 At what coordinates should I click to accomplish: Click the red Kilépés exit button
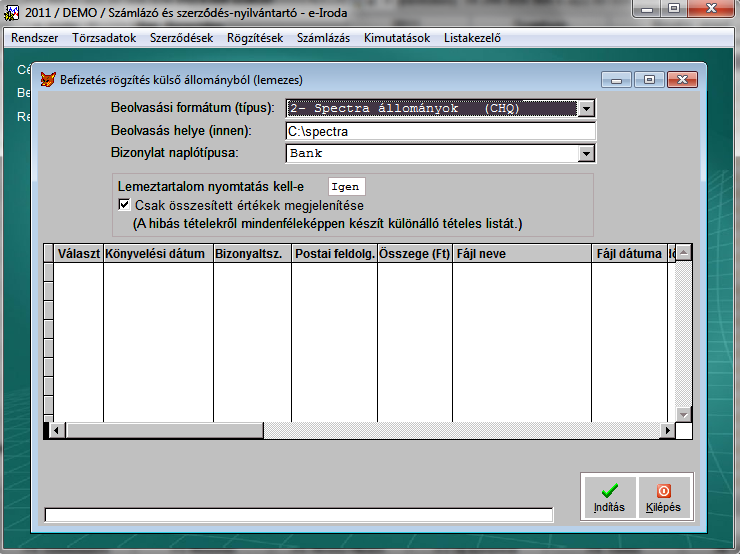coord(663,497)
